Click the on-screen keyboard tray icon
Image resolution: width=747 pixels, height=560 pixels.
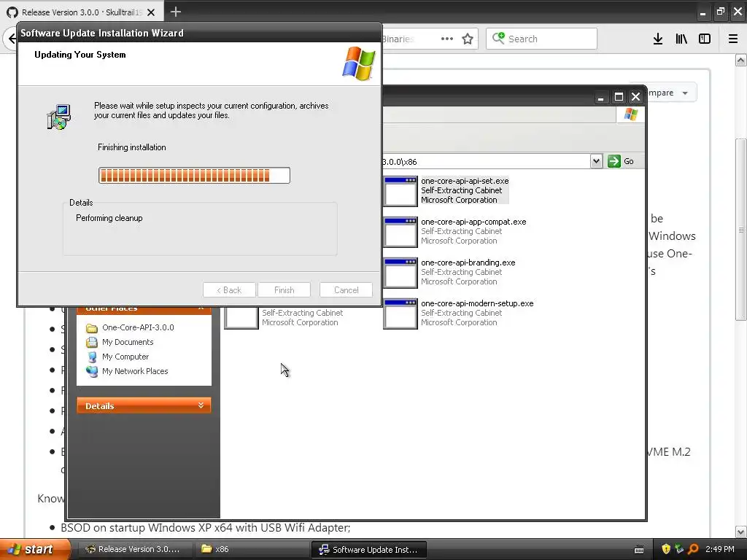pyautogui.click(x=639, y=550)
